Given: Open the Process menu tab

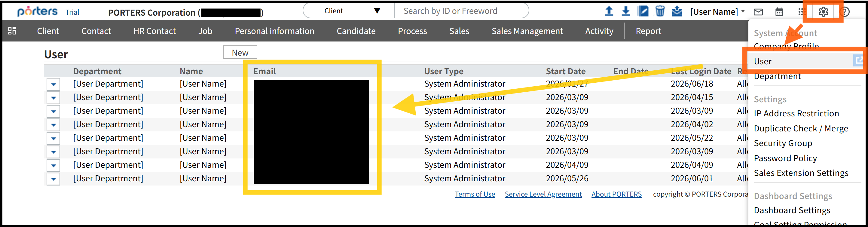Looking at the screenshot, I should click(412, 31).
